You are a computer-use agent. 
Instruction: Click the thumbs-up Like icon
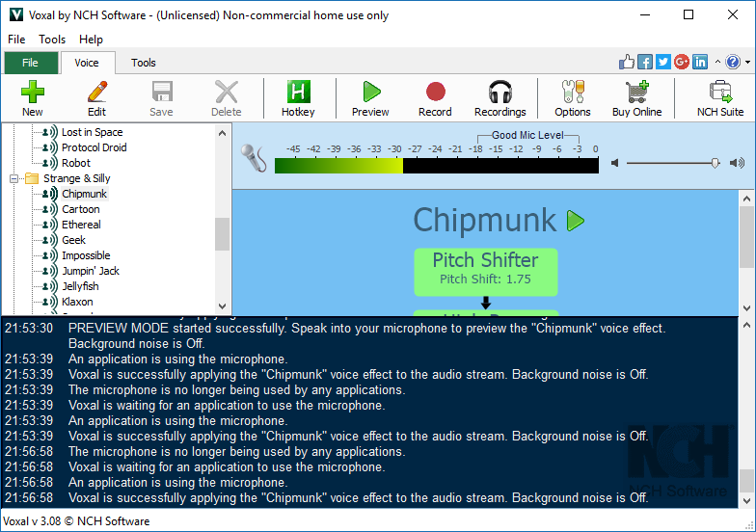[627, 62]
